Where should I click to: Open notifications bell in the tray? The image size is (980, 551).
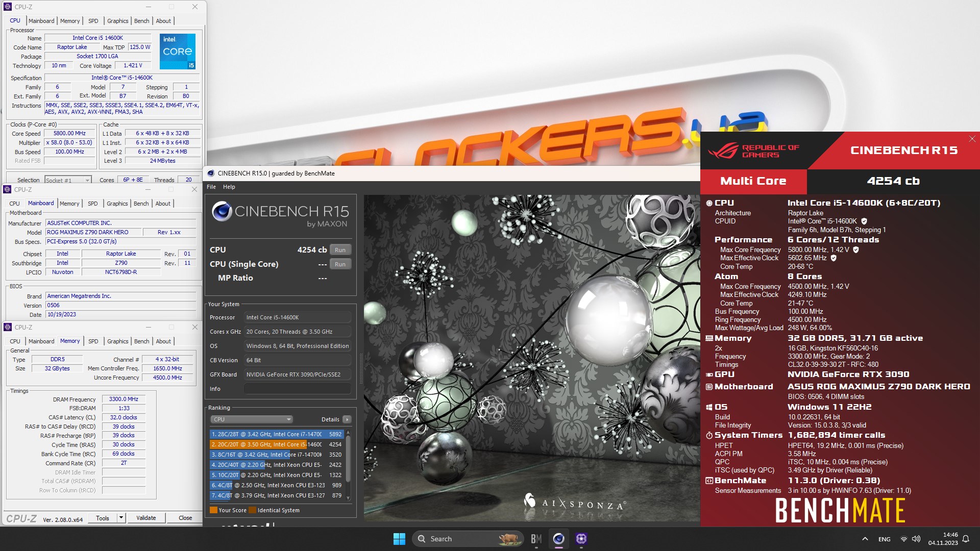(966, 539)
